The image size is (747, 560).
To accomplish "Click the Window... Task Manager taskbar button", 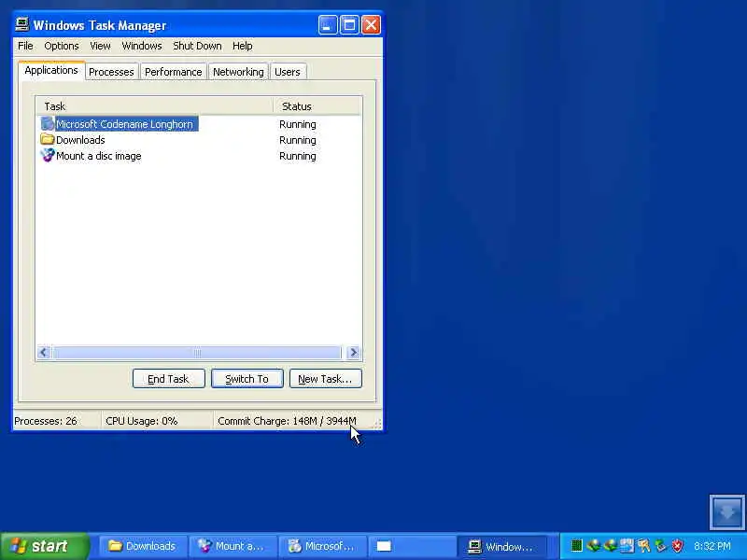I will 502,546.
